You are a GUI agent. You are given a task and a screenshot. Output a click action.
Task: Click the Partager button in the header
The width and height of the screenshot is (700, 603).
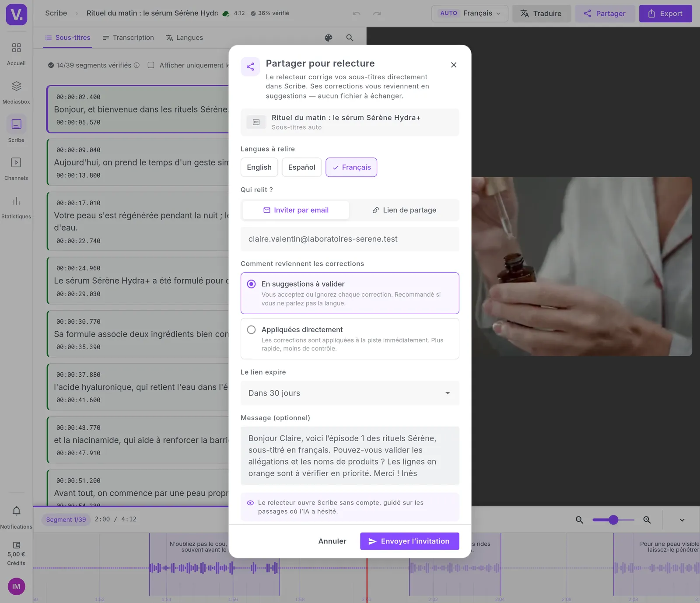pyautogui.click(x=605, y=14)
